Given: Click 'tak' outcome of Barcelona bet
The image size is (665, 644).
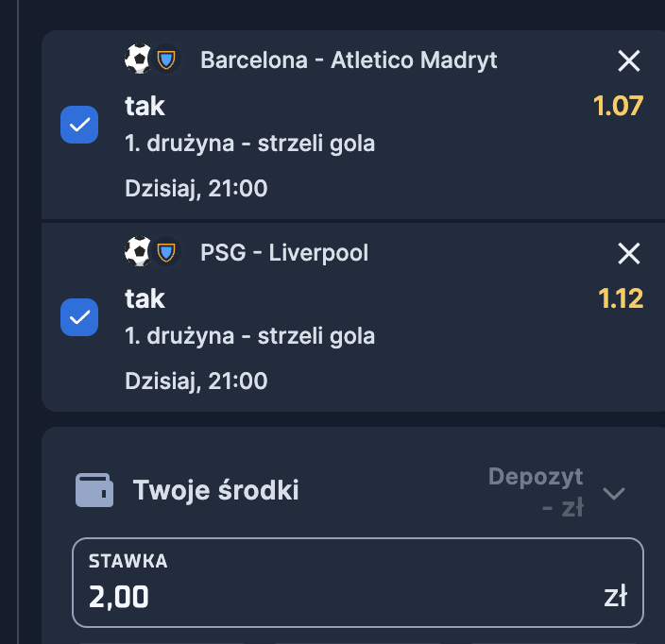Looking at the screenshot, I should [x=145, y=106].
